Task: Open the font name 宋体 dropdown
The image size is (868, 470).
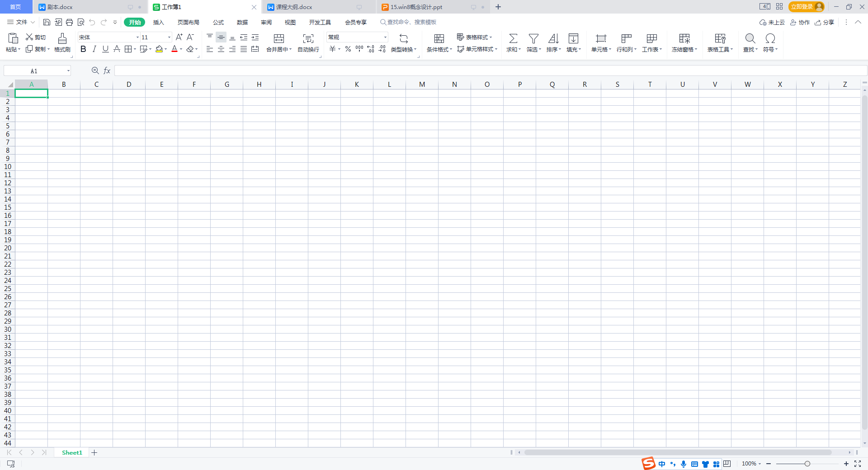Action: pyautogui.click(x=137, y=37)
